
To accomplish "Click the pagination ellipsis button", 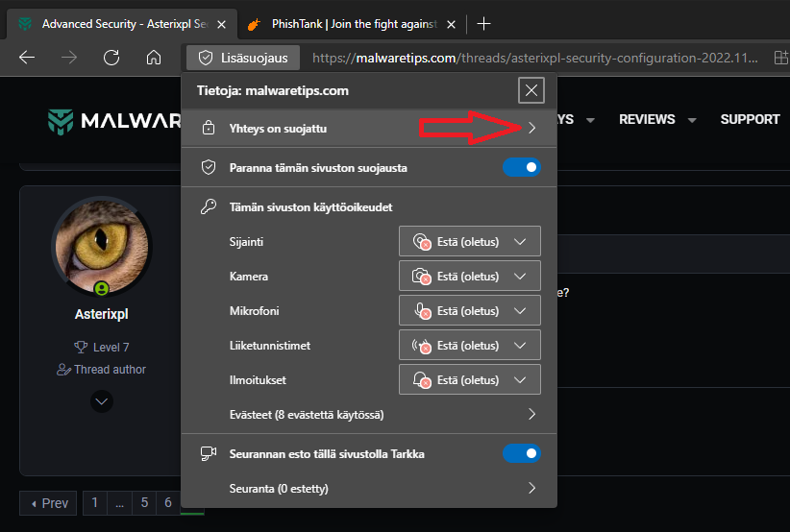I will (x=119, y=503).
